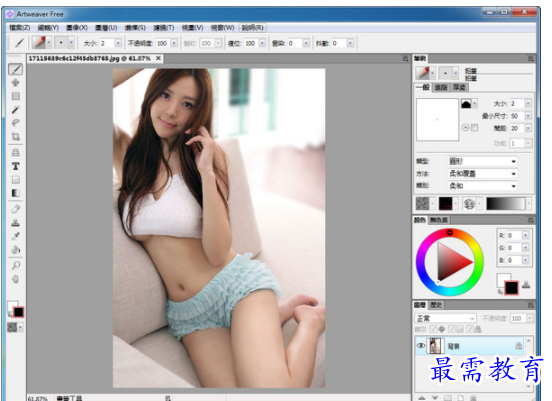This screenshot has height=401, width=552.
Task: Click the black-to-white gradient swatch in the brush panel
Action: 506,203
